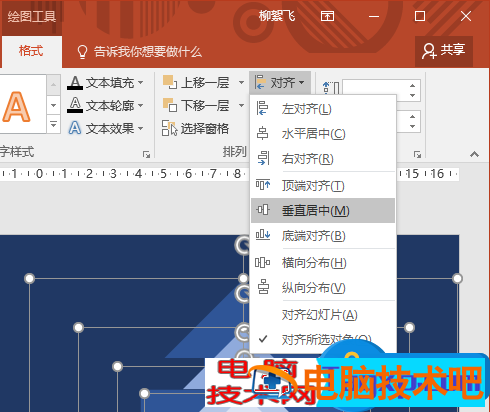This screenshot has height=412, width=490.
Task: Choose 顶端对齐(T) align top
Action: tap(323, 185)
